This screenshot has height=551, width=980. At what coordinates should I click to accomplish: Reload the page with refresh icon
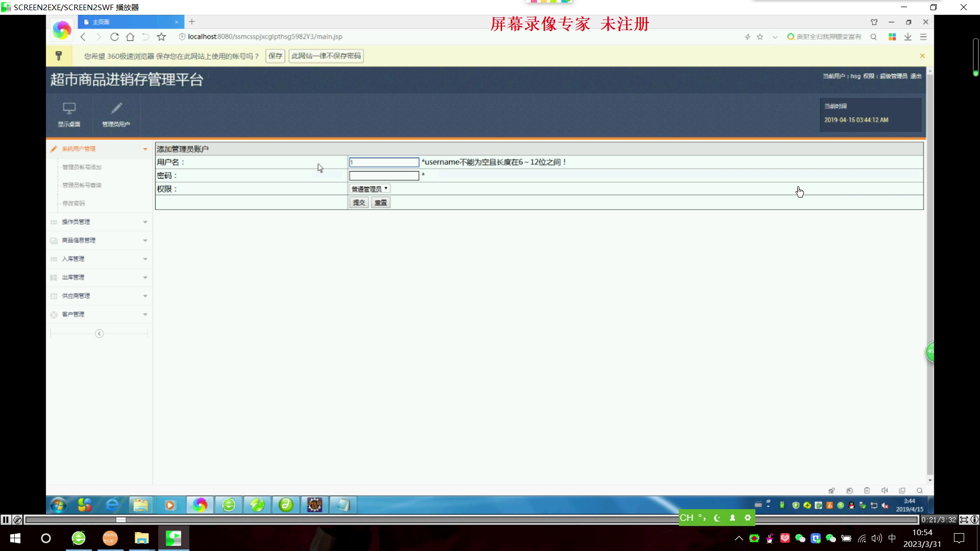[x=115, y=37]
